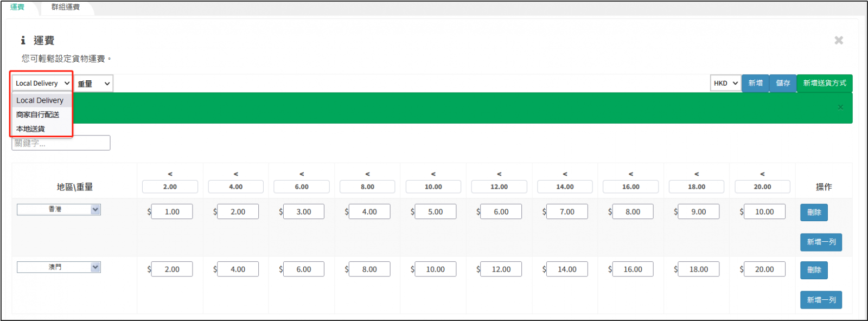Click the info icon beside 運費 heading
868x321 pixels.
pos(23,41)
